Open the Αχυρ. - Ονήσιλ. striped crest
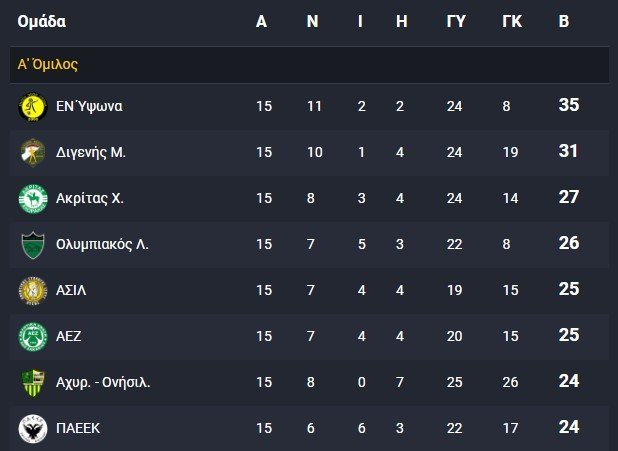 click(x=33, y=383)
